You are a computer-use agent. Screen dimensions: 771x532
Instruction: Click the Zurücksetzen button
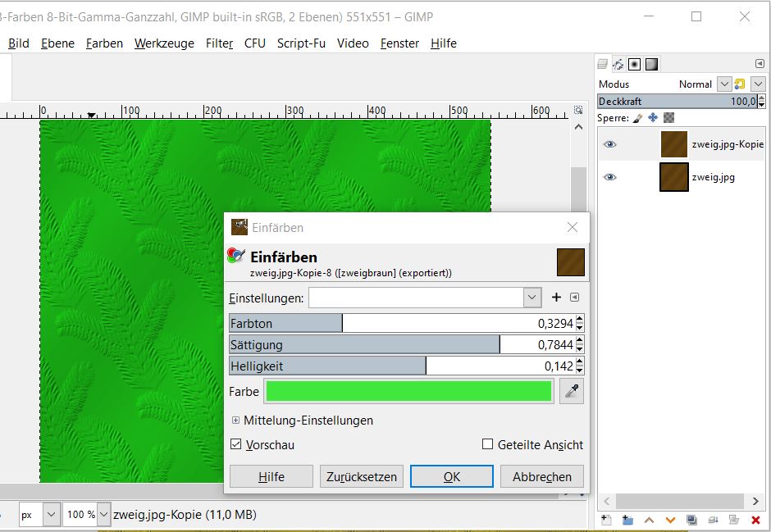(x=362, y=476)
